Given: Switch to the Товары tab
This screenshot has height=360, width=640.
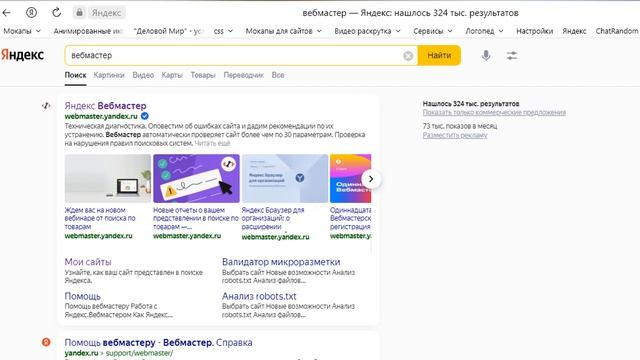Looking at the screenshot, I should (x=203, y=75).
